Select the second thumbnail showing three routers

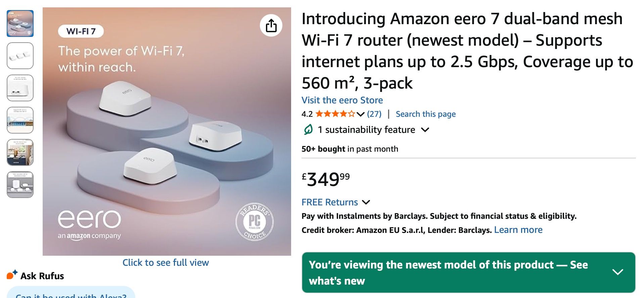(20, 56)
